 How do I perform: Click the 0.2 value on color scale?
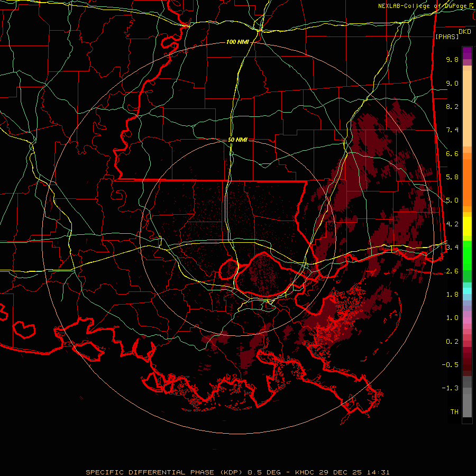(x=452, y=342)
